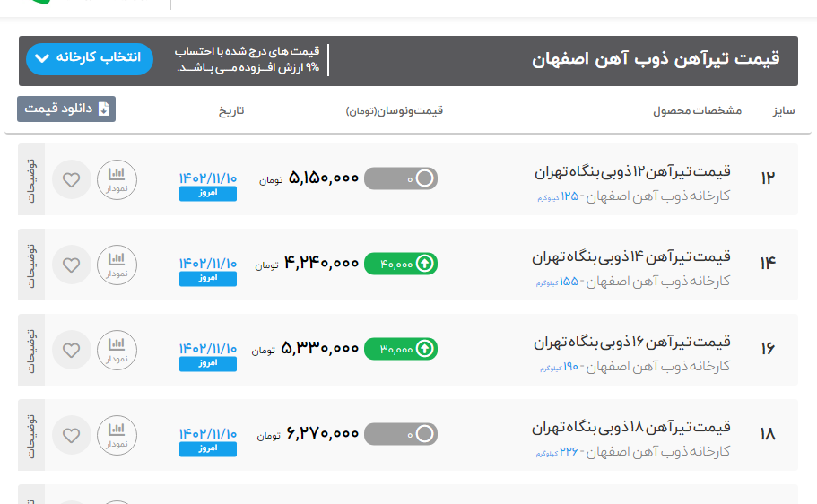Open chart icon for size 18 beam

click(117, 435)
